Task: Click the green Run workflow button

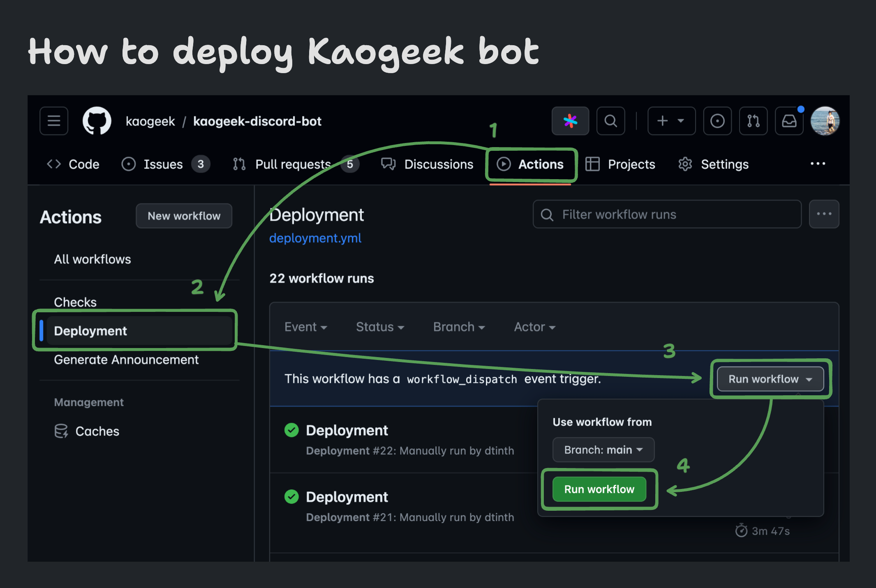Action: coord(599,489)
